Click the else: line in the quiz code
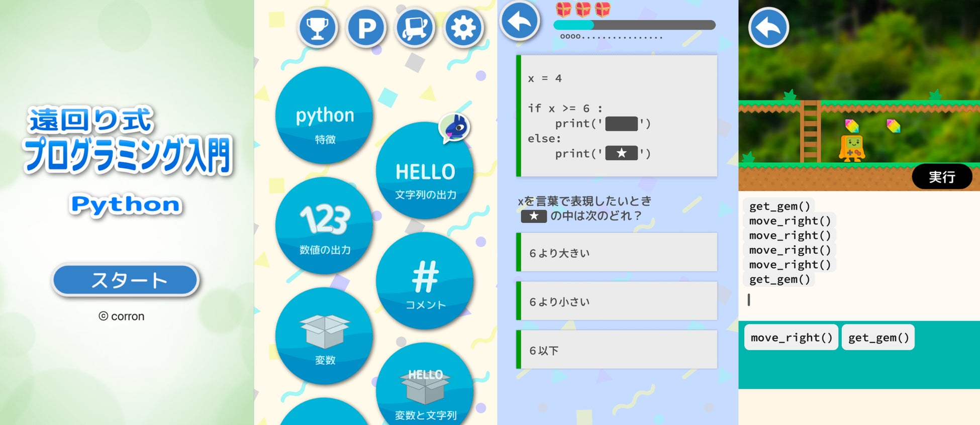Viewport: 980px width, 425px height. tap(544, 139)
